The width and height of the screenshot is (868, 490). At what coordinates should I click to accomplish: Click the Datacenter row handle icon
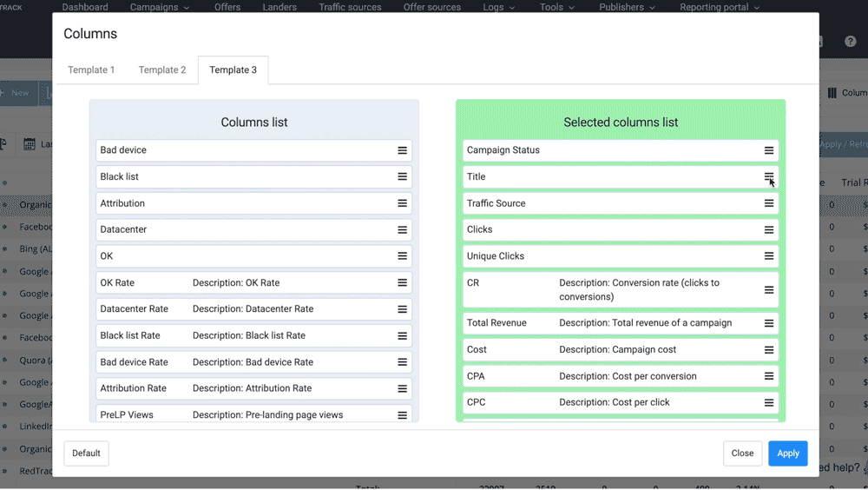[402, 229]
